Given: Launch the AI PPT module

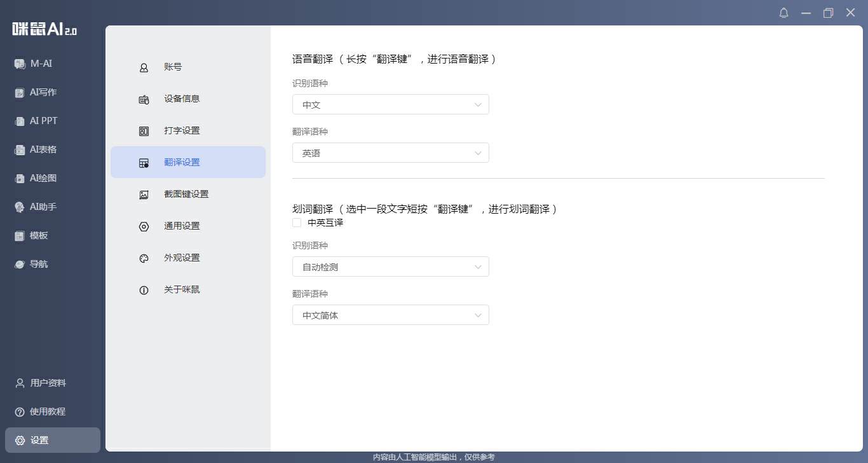Looking at the screenshot, I should (x=43, y=121).
